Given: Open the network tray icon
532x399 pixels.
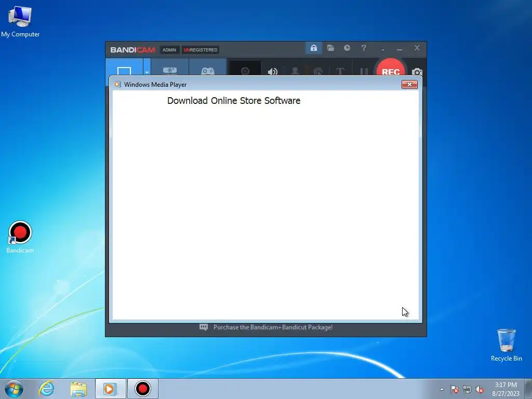Looking at the screenshot, I should pyautogui.click(x=467, y=389).
